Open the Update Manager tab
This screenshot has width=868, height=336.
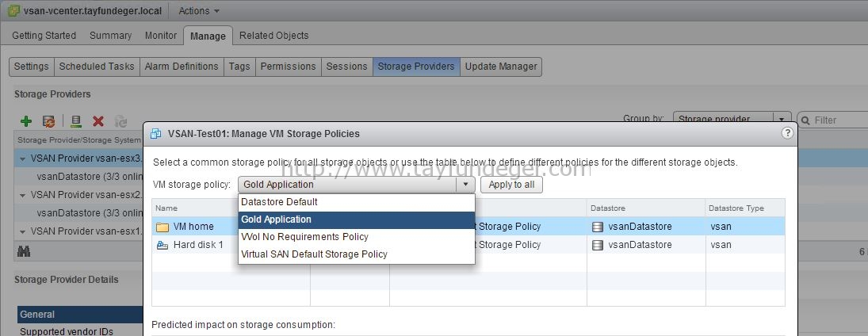[501, 67]
